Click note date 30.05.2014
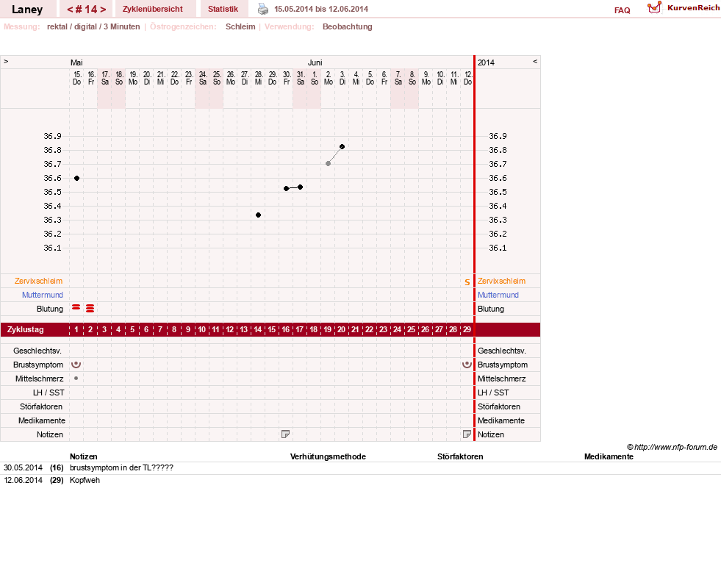Screen dimensions: 721x588 click(x=23, y=467)
